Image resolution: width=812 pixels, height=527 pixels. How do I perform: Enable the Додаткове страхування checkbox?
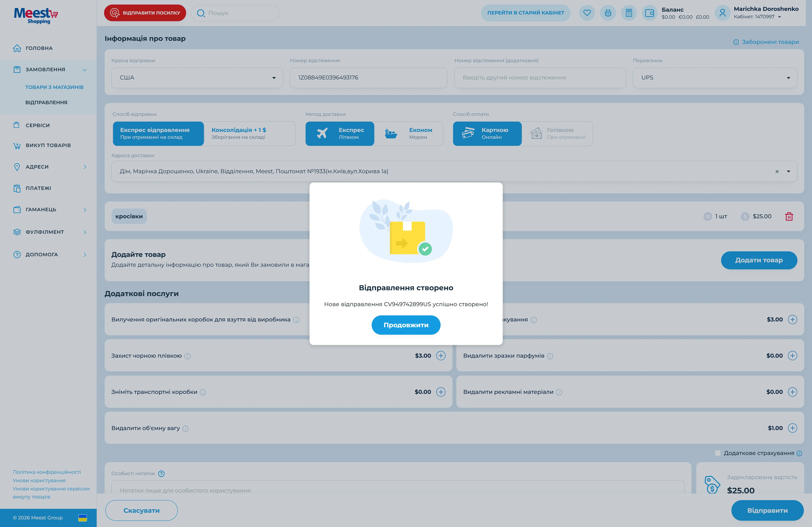pyautogui.click(x=717, y=453)
